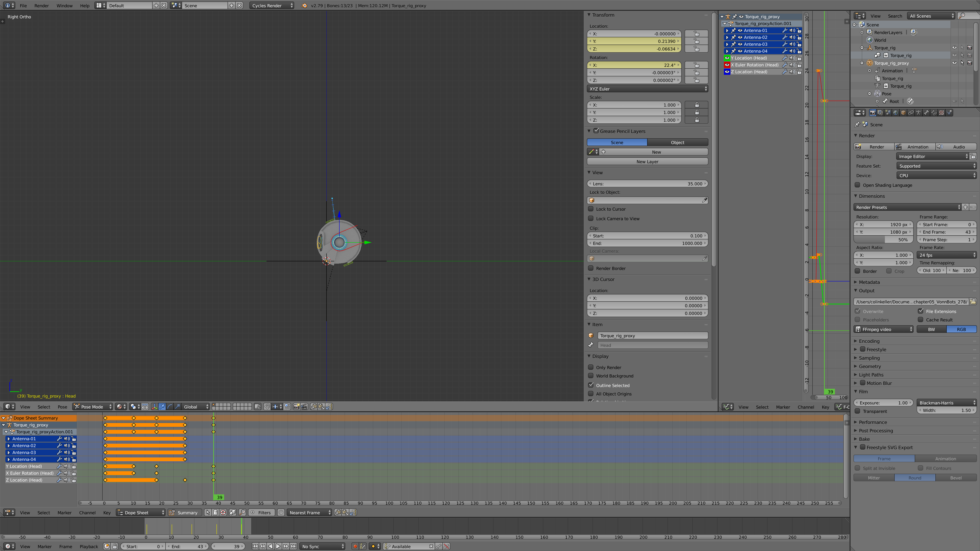Open the XYZ Euler rotation mode dropdown
Screen dimensions: 980x551
pos(647,89)
